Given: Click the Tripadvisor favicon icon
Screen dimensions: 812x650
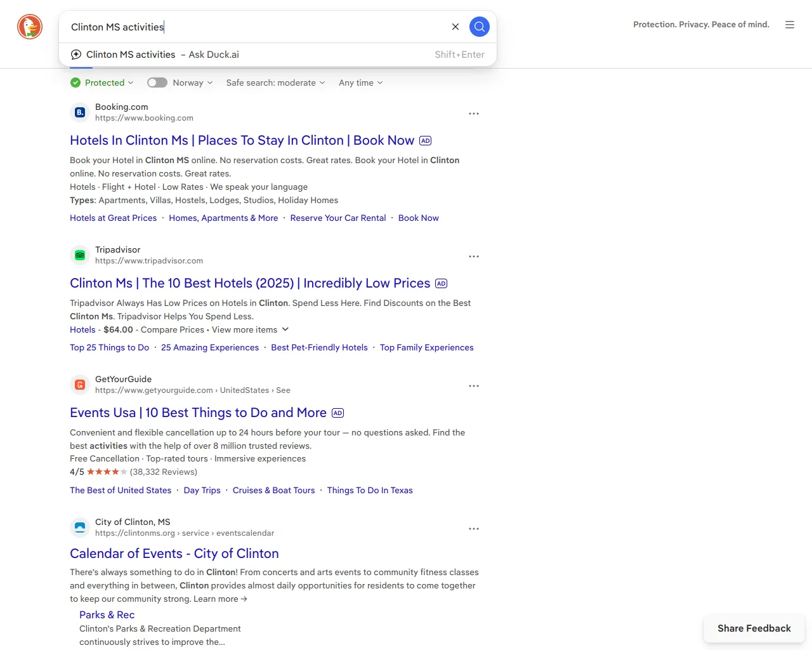Looking at the screenshot, I should 80,255.
